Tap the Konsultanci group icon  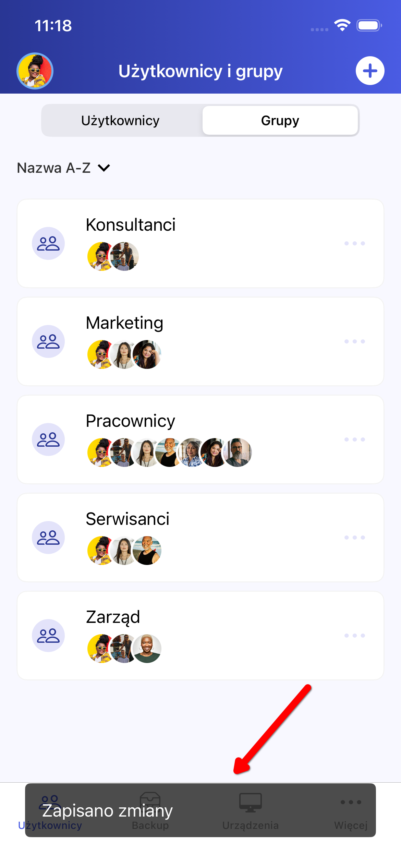[x=48, y=243]
